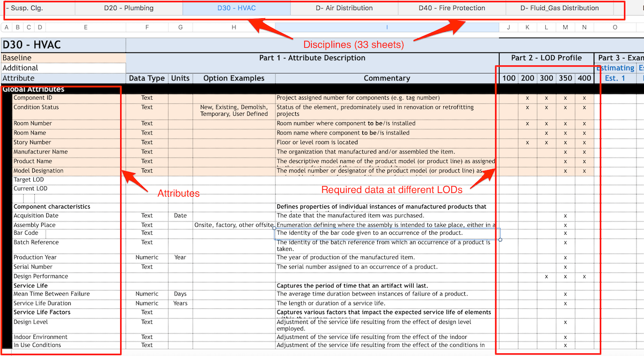Select the Option Examples heading cell

point(234,78)
